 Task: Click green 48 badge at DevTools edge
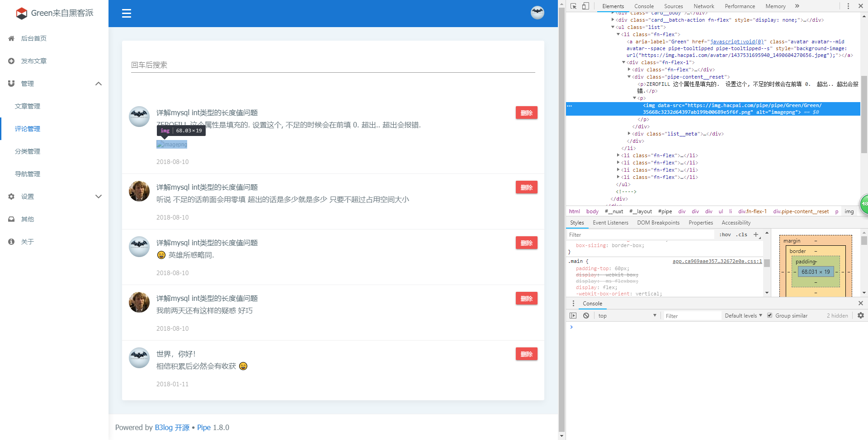pos(864,204)
